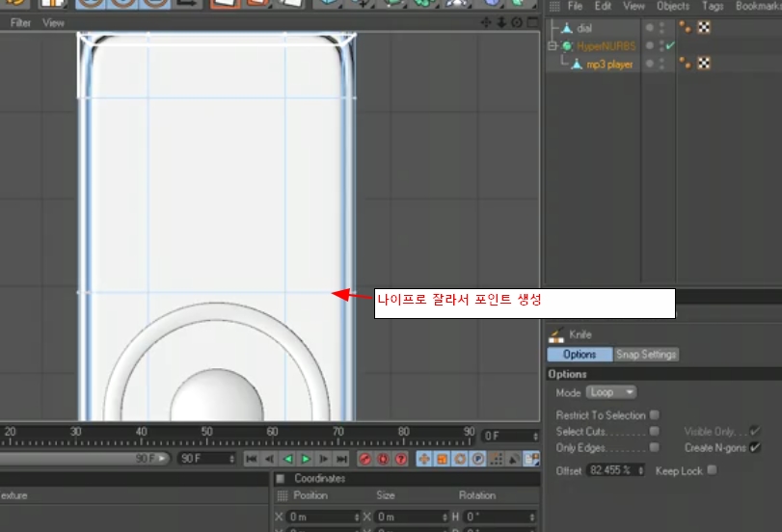
Task: Jump to the end of the animation
Action: point(341,459)
